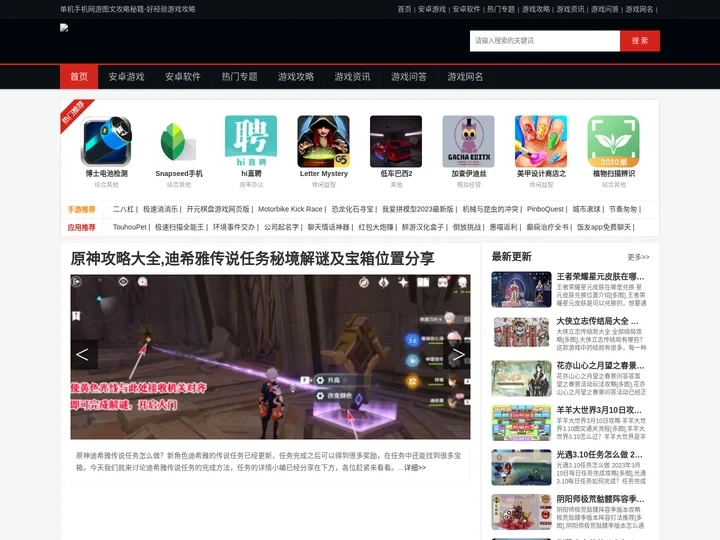Image resolution: width=720 pixels, height=540 pixels.
Task: Click 饭友app免费聊天 link
Action: click(x=604, y=227)
